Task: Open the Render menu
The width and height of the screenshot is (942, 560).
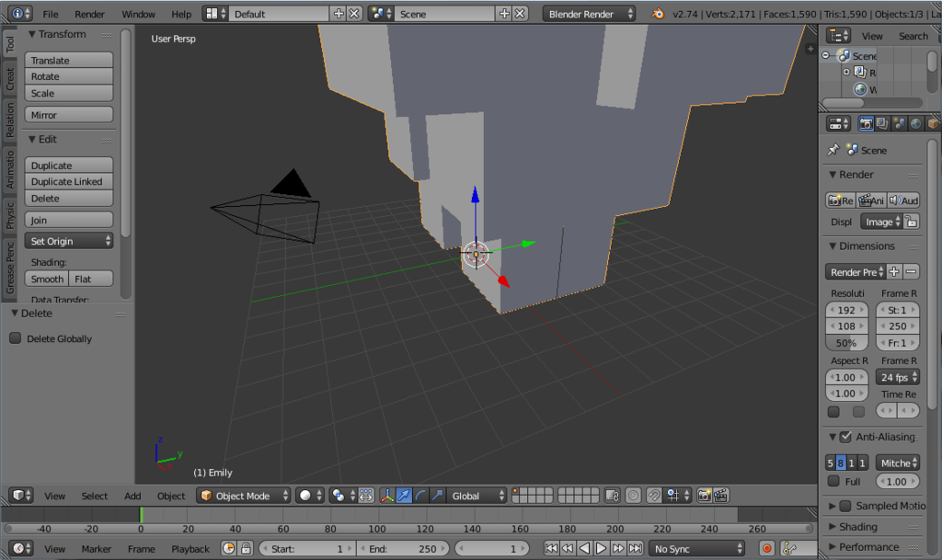Action: pyautogui.click(x=89, y=14)
